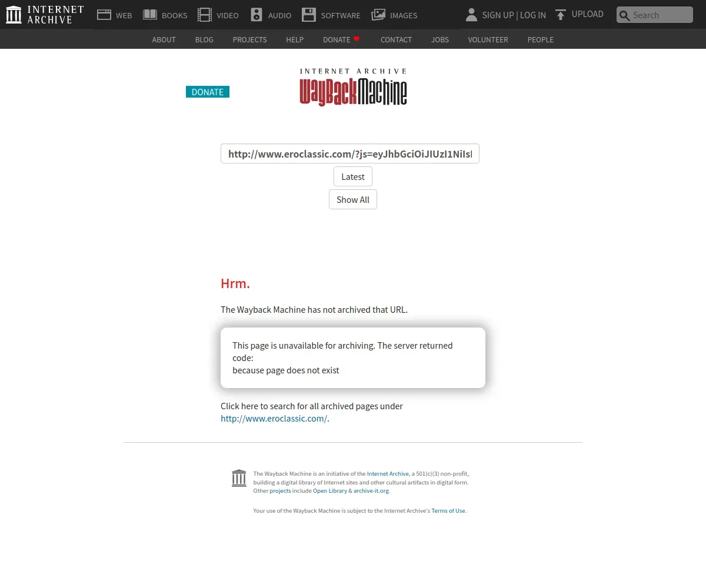
Task: Open the Audio speaker icon
Action: click(257, 15)
